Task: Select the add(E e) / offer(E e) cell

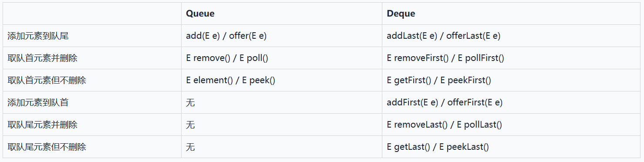Action: click(x=282, y=36)
